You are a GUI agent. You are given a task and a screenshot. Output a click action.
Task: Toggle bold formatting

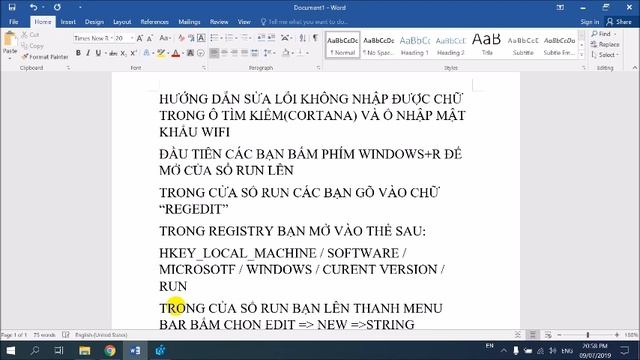pyautogui.click(x=78, y=53)
